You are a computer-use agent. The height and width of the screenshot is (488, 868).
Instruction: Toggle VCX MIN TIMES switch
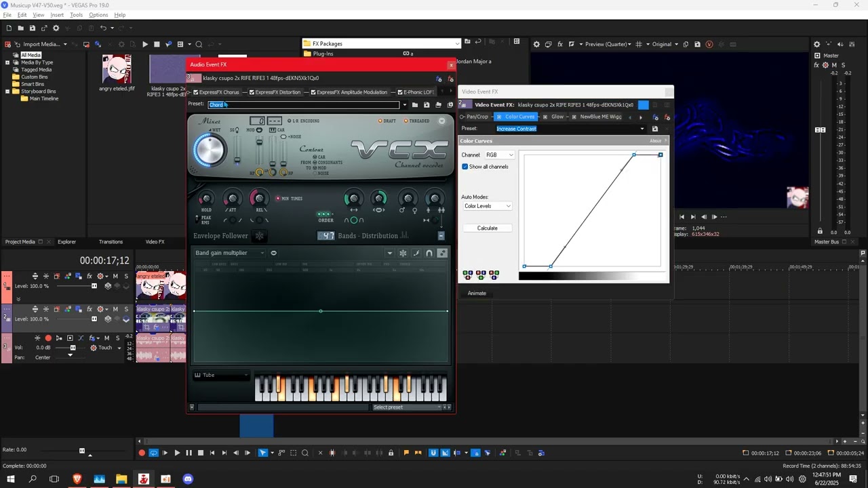(278, 199)
